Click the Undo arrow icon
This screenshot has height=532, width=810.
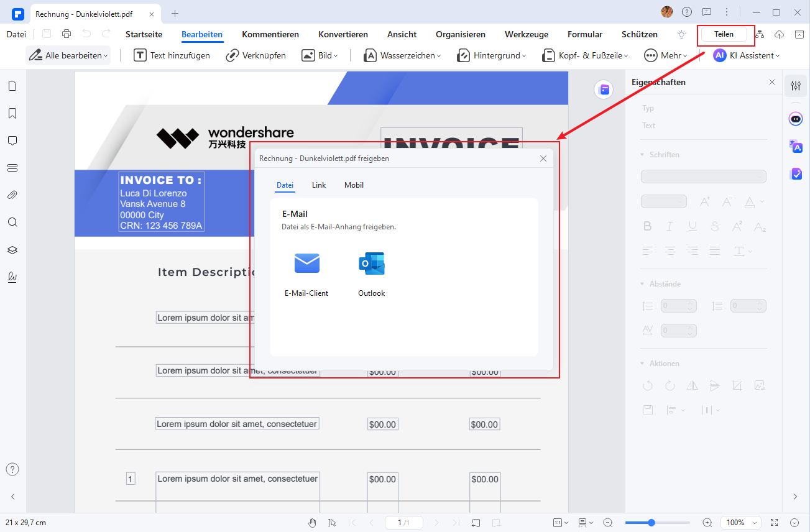point(86,34)
